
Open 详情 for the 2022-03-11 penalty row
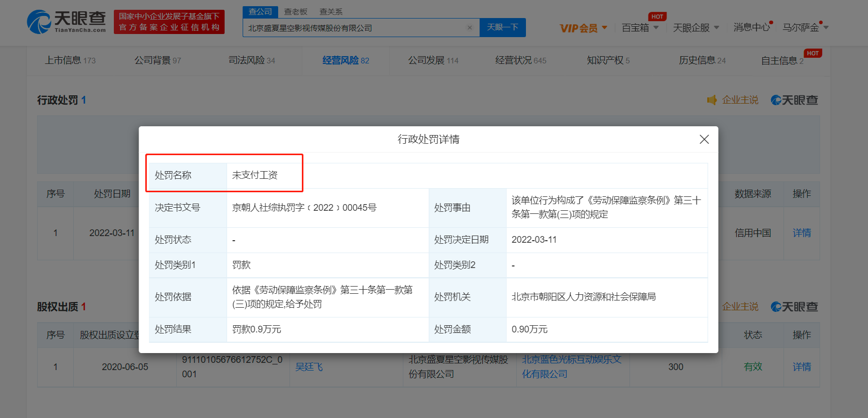pos(802,233)
